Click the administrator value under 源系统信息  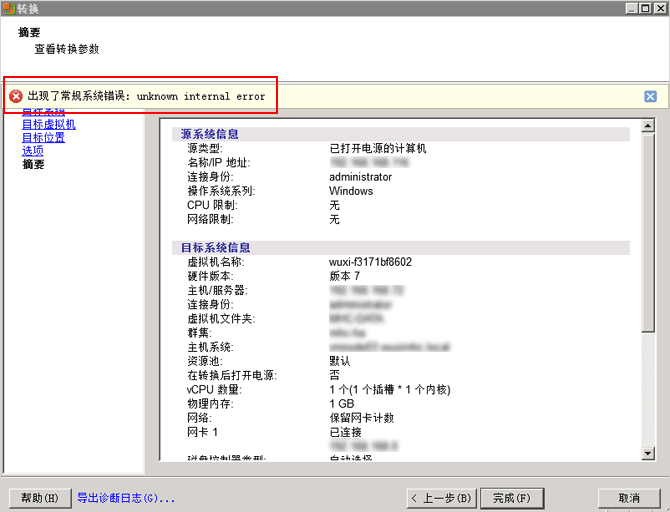pyautogui.click(x=360, y=177)
